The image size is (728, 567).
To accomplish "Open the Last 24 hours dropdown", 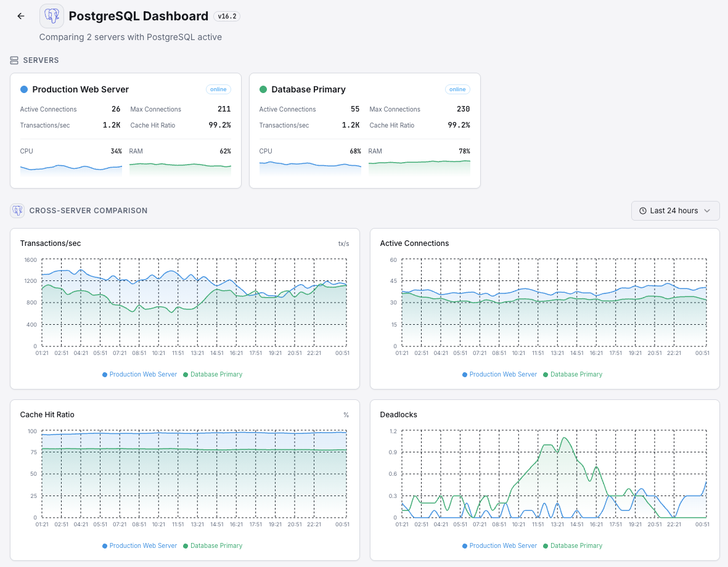I will (x=675, y=210).
